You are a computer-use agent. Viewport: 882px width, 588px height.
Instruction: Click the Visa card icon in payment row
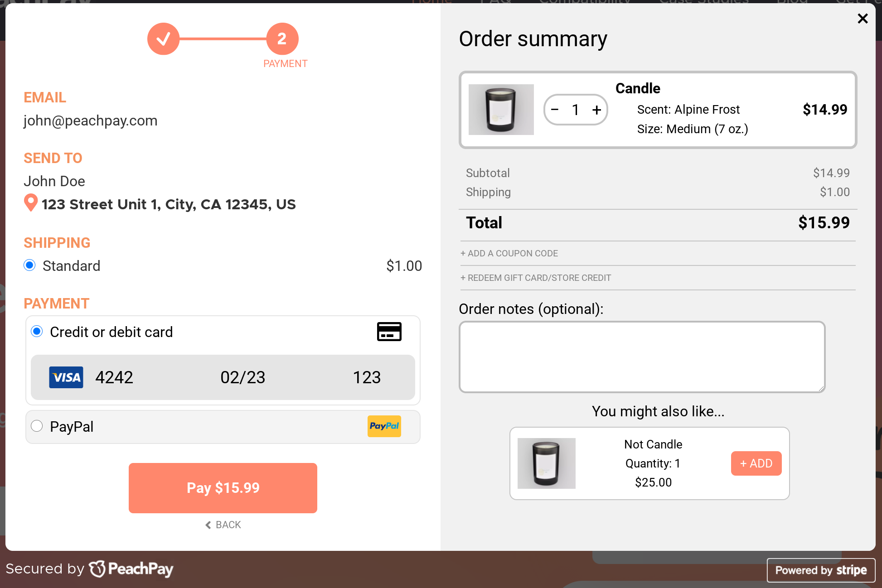(66, 377)
